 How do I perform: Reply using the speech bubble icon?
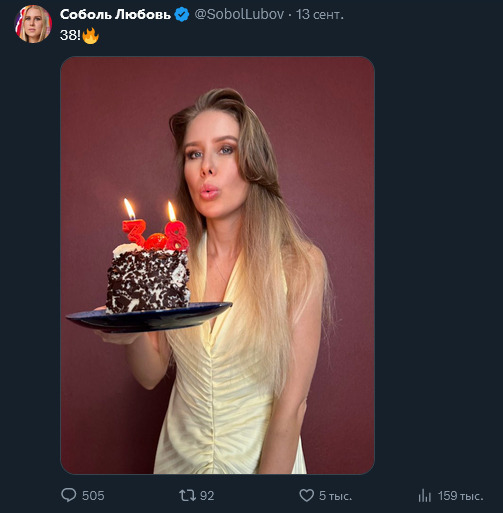click(69, 495)
